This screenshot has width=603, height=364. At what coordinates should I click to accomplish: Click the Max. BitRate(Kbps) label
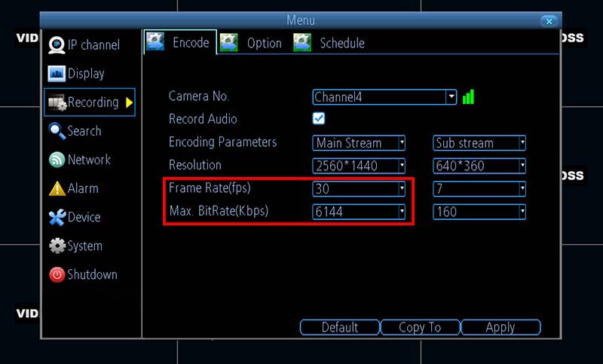point(219,211)
